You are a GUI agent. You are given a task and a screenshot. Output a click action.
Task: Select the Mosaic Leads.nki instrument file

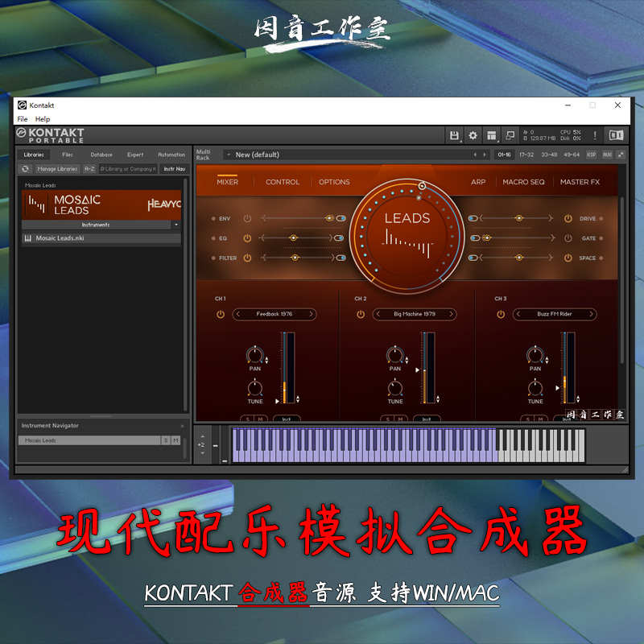[101, 238]
